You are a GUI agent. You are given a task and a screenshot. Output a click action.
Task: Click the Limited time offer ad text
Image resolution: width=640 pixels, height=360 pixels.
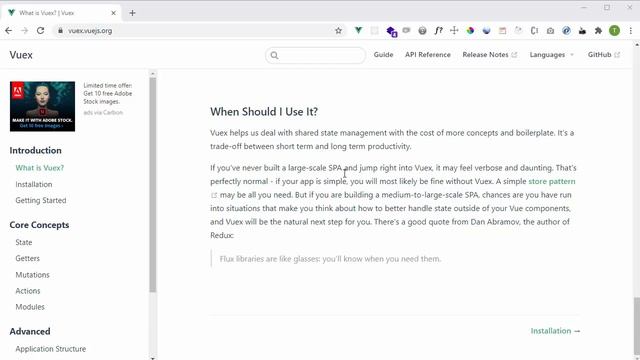(108, 93)
